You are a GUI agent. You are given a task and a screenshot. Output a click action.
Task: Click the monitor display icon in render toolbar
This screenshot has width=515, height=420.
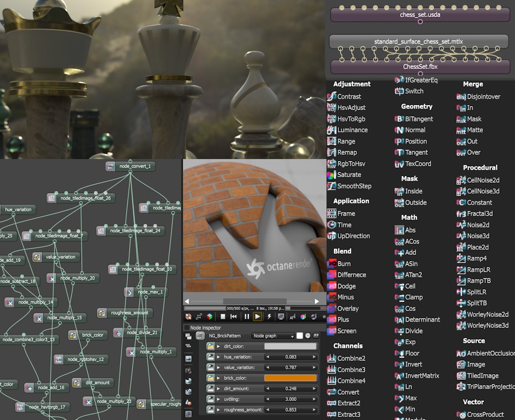[x=281, y=317]
